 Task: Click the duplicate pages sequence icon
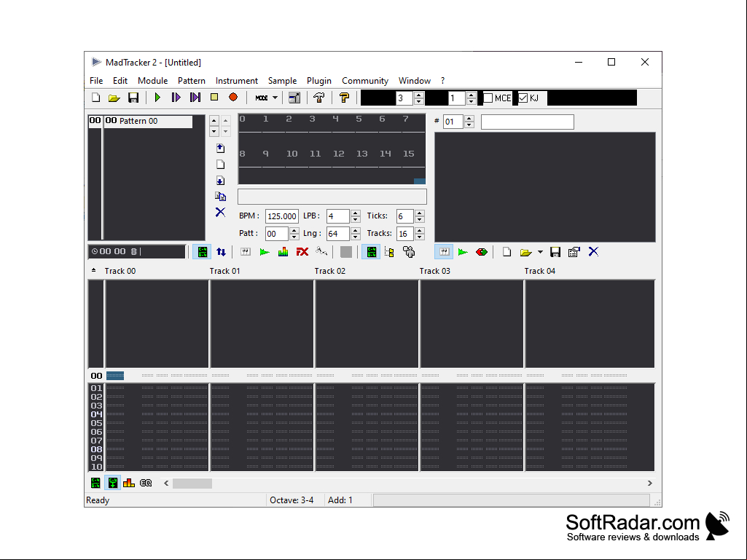coord(220,196)
